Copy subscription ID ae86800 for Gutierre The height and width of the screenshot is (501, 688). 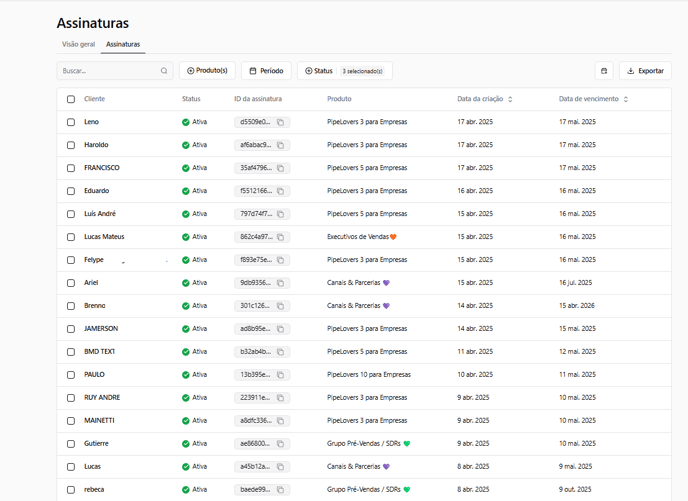click(x=280, y=444)
